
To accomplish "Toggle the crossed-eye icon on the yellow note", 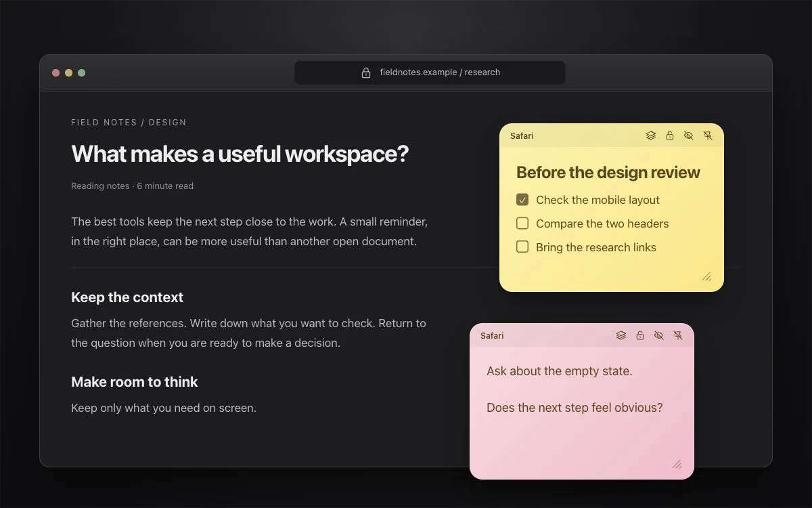I will 689,135.
